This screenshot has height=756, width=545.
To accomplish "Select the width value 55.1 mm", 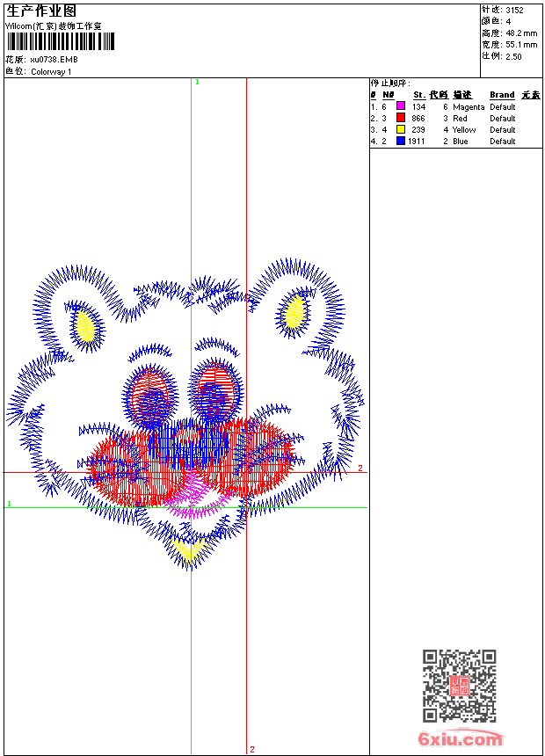I will tap(521, 45).
